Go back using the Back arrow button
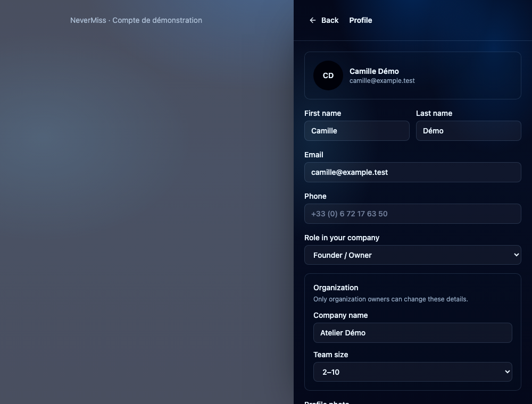The image size is (532, 404). coord(324,20)
